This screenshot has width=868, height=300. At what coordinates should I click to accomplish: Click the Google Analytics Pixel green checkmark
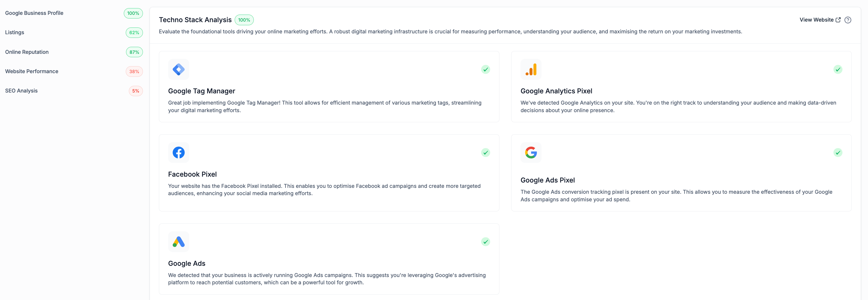838,69
